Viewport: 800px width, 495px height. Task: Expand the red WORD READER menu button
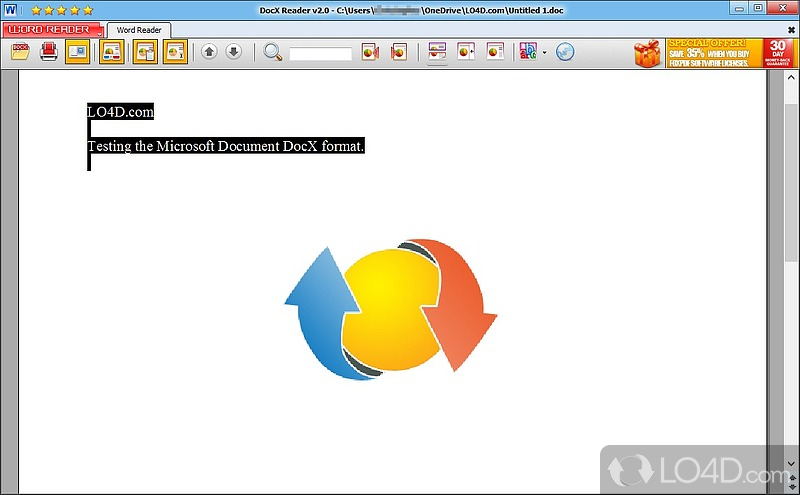pos(52,30)
